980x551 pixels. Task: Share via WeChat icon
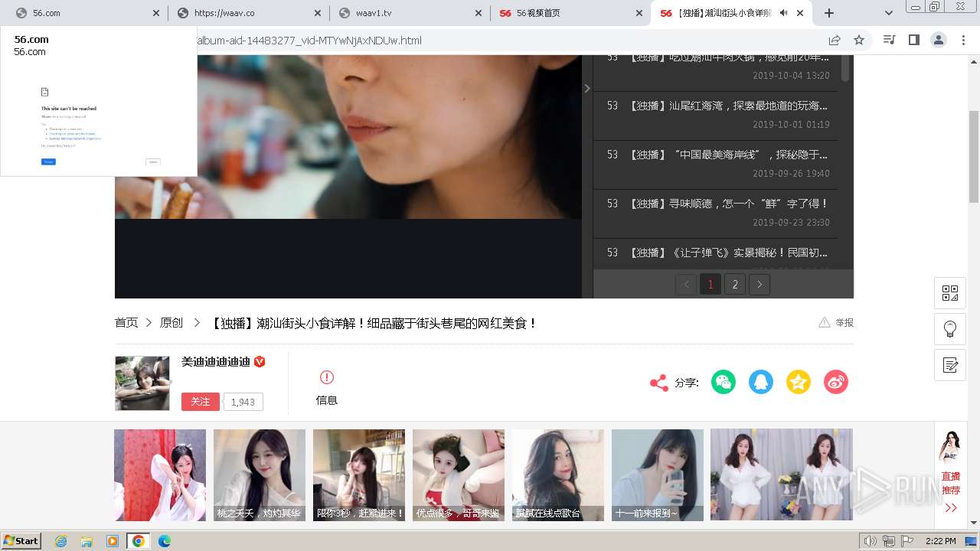click(724, 382)
